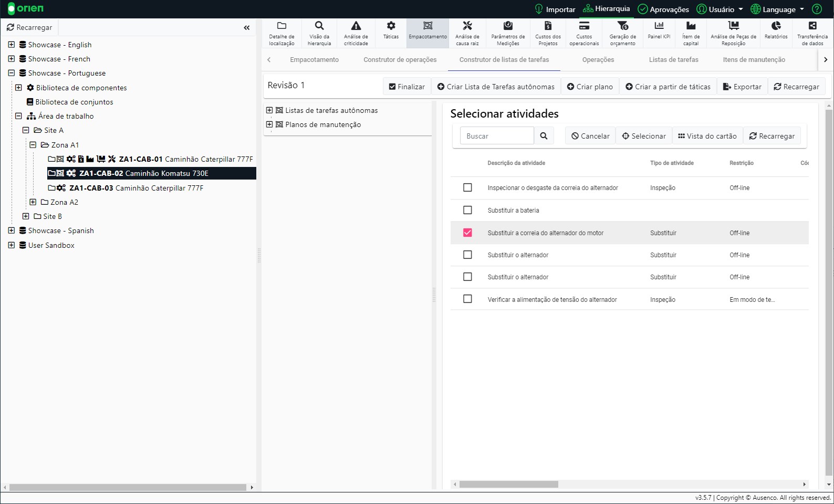Click the activities table horizontal scrollbar
This screenshot has height=504, width=834.
coord(508,484)
